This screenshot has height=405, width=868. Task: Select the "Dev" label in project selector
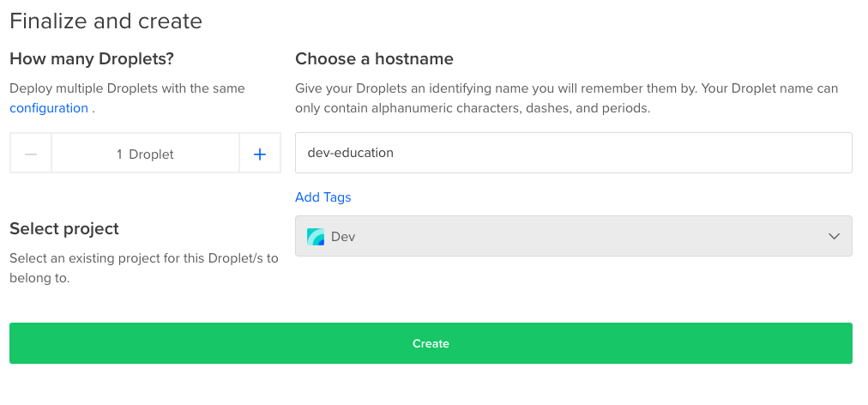pos(343,237)
